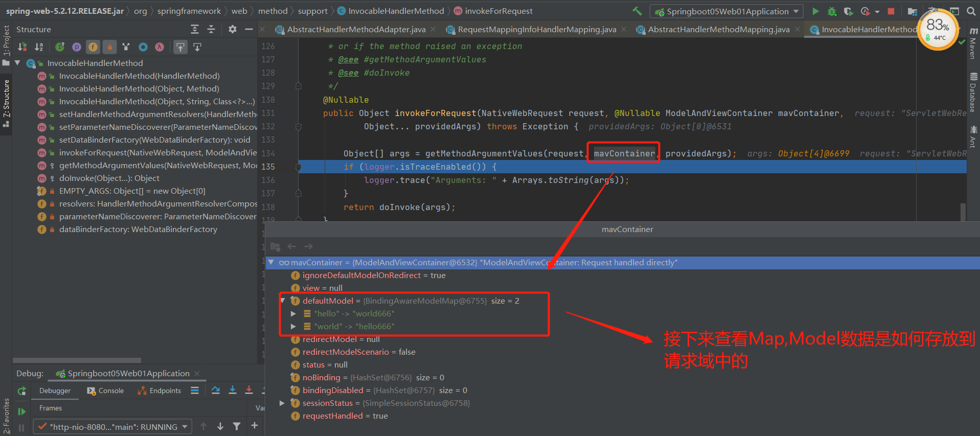The image size is (980, 436).
Task: Expand "world" -> "hello666" entry
Action: (x=293, y=326)
